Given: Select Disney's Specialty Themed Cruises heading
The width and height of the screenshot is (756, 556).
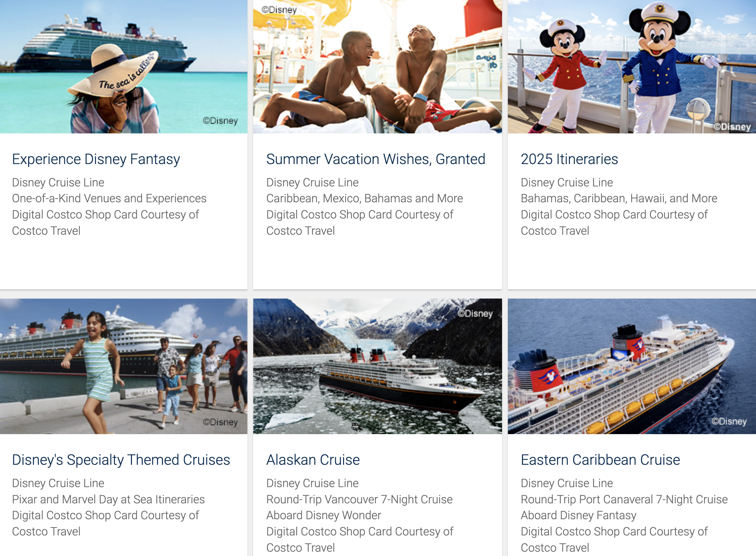Looking at the screenshot, I should coord(121,460).
